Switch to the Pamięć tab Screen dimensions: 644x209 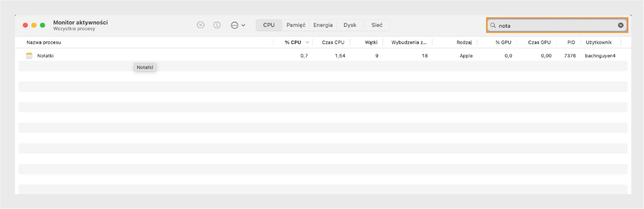pos(296,25)
